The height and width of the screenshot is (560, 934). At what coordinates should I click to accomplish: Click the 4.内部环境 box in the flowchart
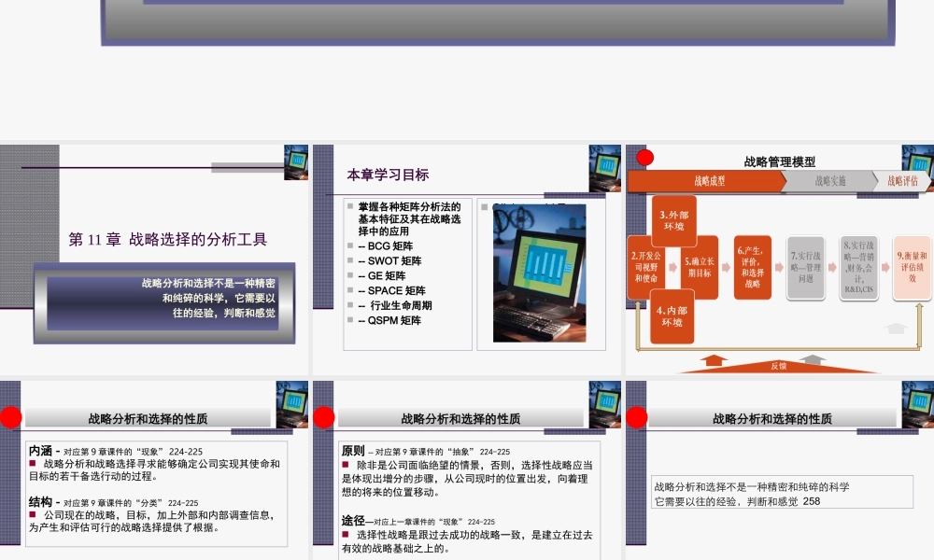(x=672, y=316)
